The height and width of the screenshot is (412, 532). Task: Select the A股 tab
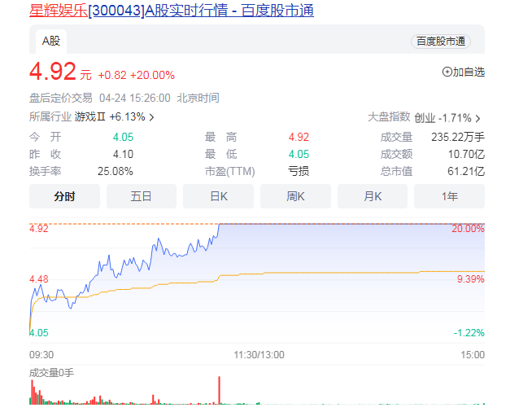coord(51,41)
